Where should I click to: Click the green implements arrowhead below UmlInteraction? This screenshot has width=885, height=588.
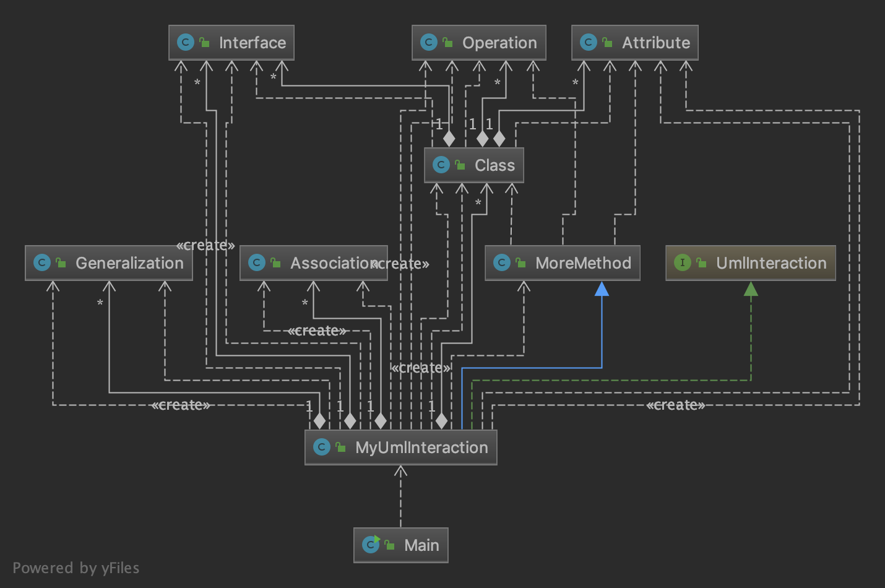pos(751,288)
